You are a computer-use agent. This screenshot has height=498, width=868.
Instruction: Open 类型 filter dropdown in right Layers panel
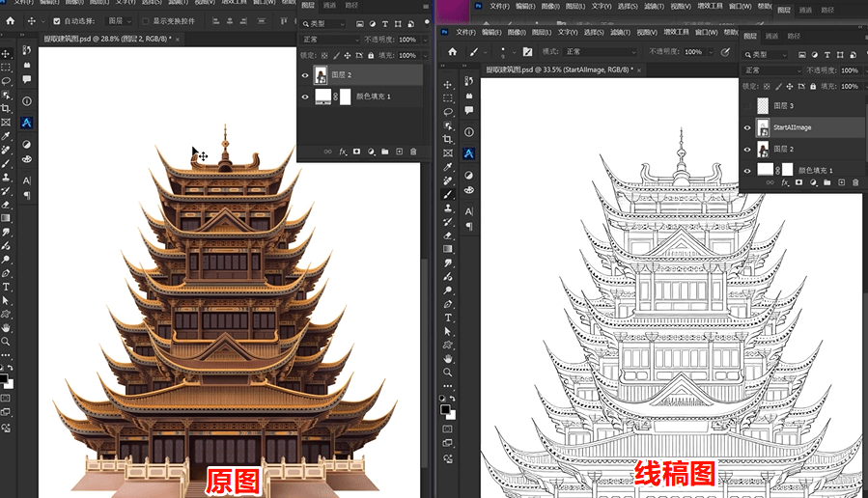(766, 55)
